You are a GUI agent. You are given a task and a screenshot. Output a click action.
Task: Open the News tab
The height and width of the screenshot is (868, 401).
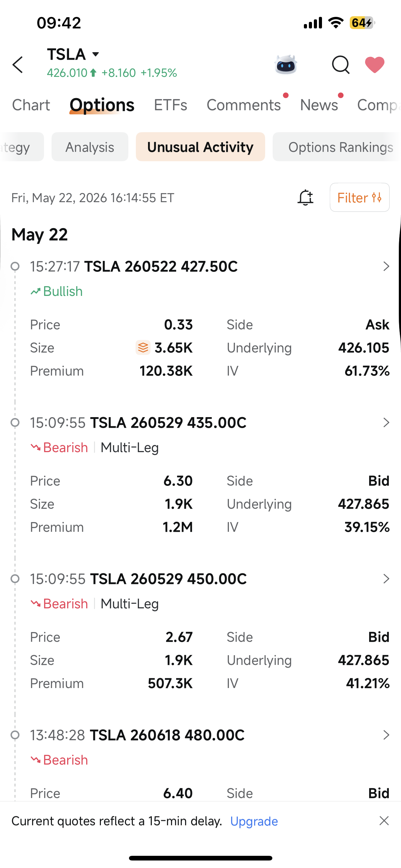click(319, 105)
